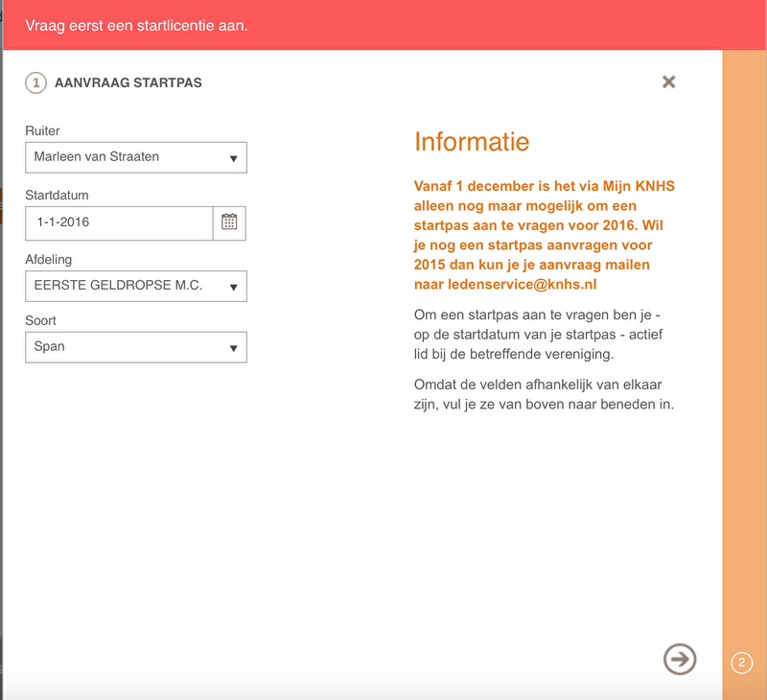Focus the Startdatum date field
The width and height of the screenshot is (767, 700).
119,222
